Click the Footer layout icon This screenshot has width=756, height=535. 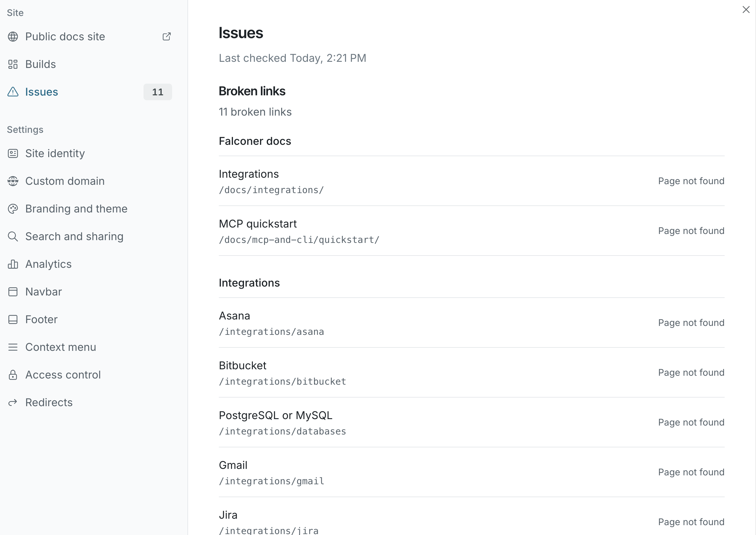[13, 319]
